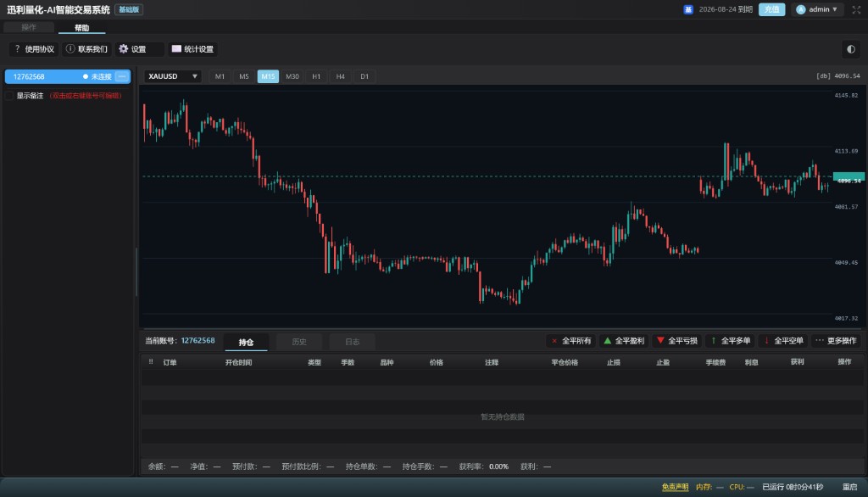The height and width of the screenshot is (497, 868).
Task: Click the 未连接 connection status indicator
Action: [97, 76]
